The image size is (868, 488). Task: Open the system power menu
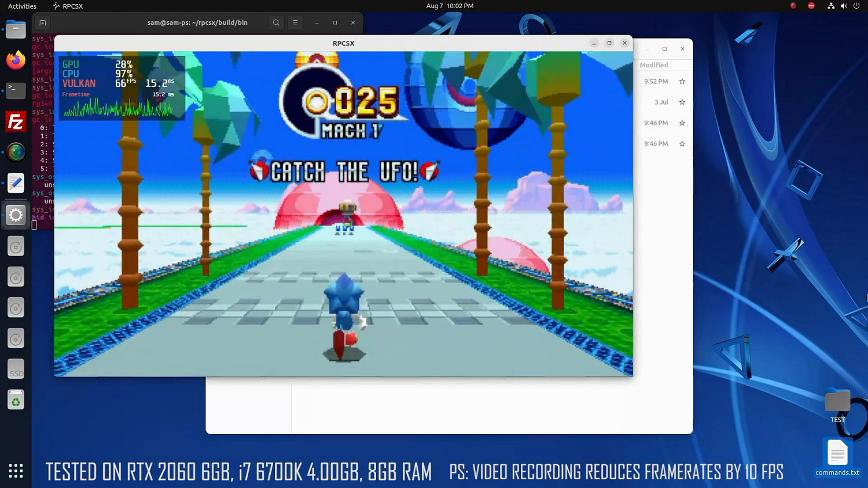tap(856, 6)
